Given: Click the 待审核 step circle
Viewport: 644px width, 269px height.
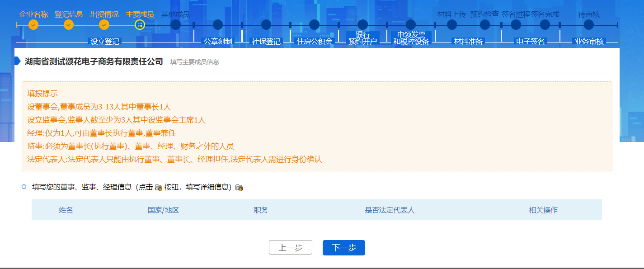Looking at the screenshot, I should point(589,24).
